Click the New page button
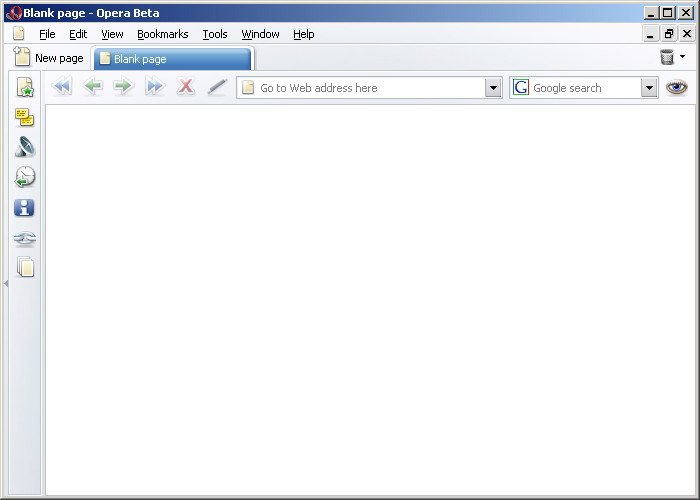This screenshot has height=500, width=700. coord(49,58)
